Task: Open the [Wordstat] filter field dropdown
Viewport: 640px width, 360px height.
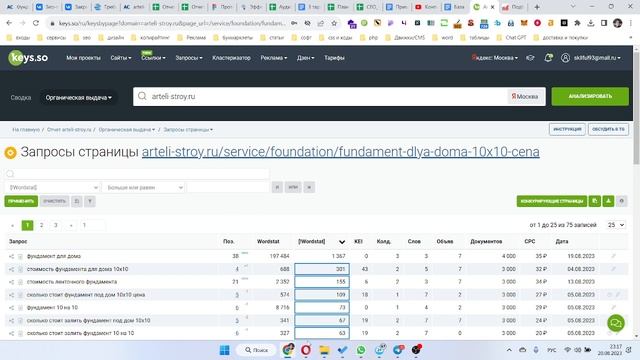Action: point(53,187)
